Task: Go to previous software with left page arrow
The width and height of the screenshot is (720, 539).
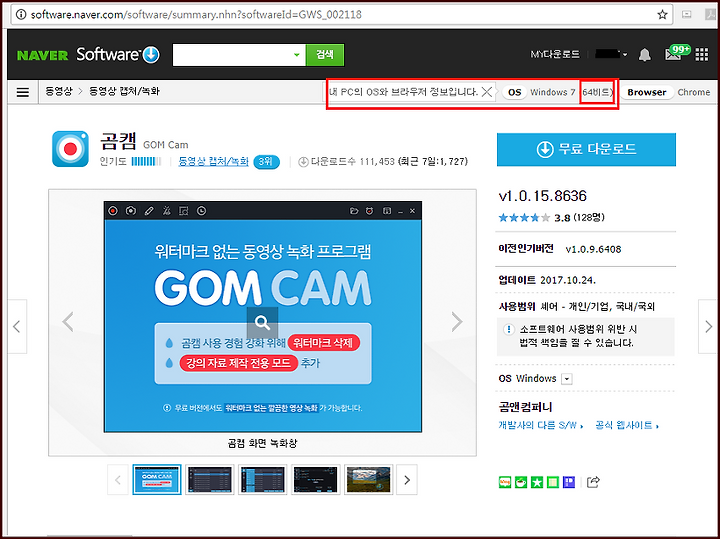Action: [x=17, y=326]
